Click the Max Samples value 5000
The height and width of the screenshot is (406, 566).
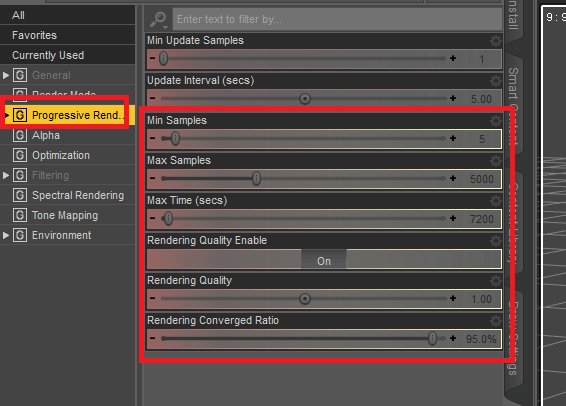482,179
